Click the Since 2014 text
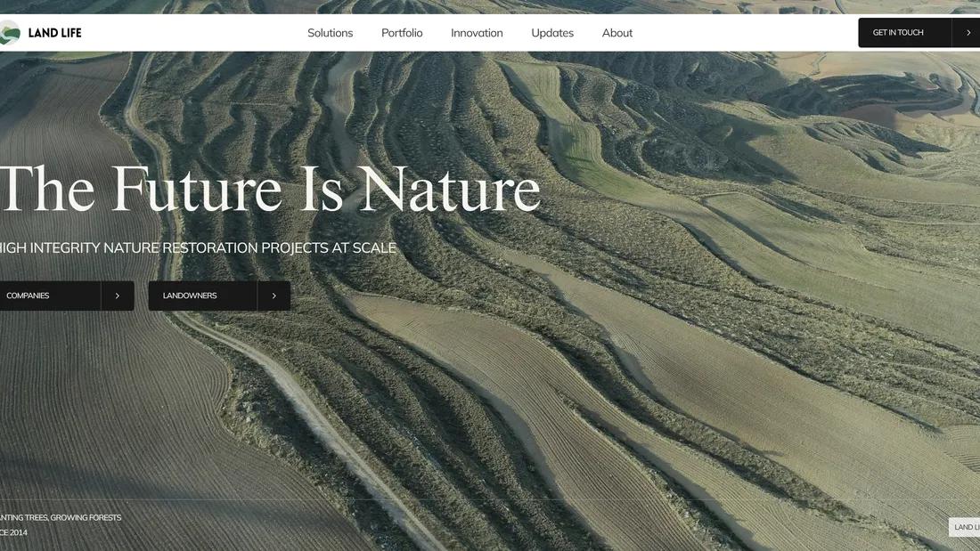 (x=13, y=532)
